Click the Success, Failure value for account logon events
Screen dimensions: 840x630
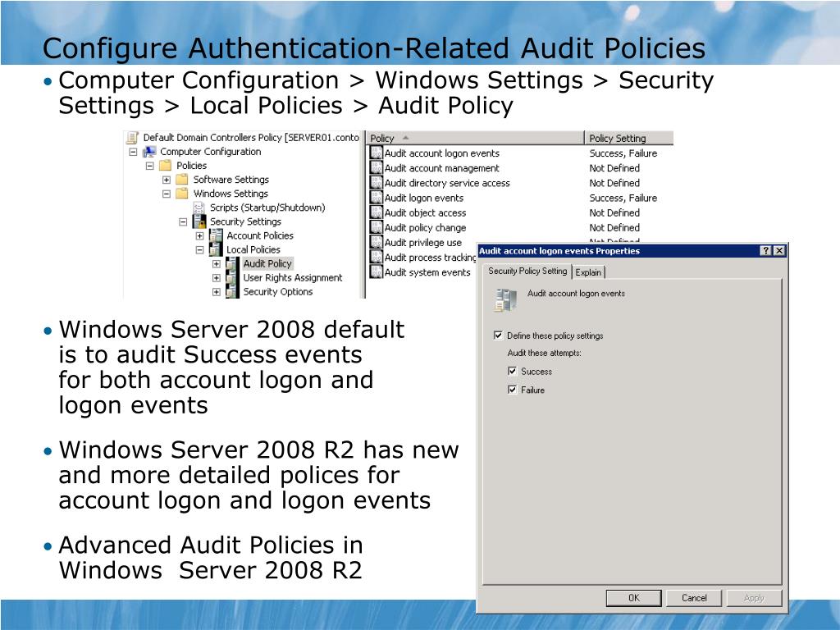pos(623,153)
